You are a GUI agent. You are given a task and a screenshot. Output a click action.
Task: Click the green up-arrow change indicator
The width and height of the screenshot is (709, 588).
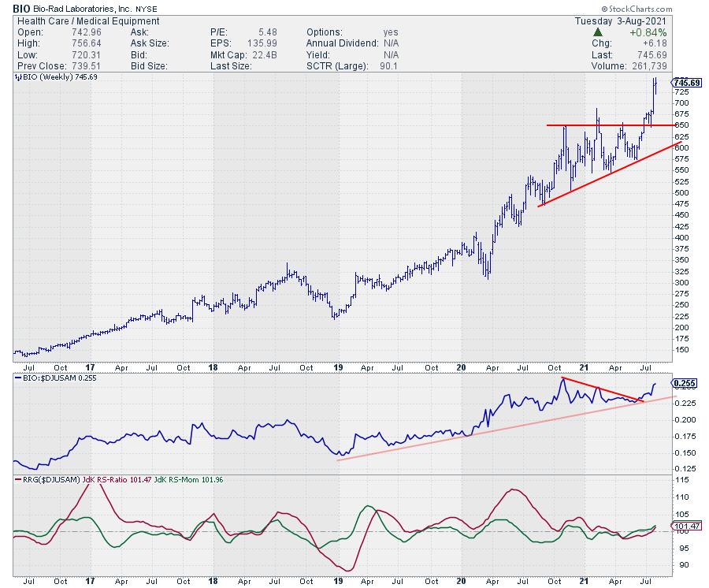(598, 32)
